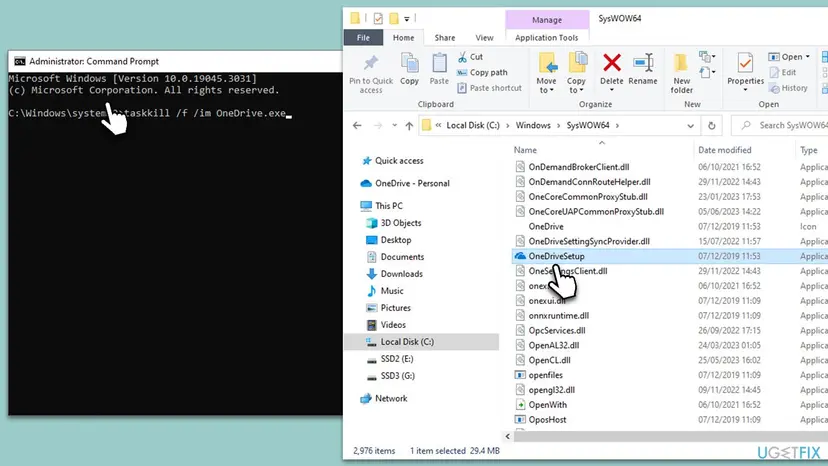Click Windows in the address breadcrumb
The image size is (828, 466).
point(533,125)
